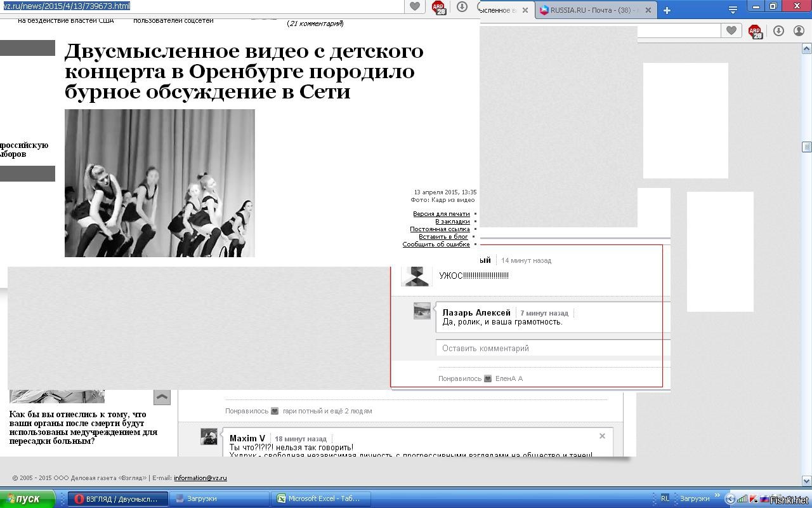Click Maxim V avatar picture
The width and height of the screenshot is (812, 508).
coord(209,436)
